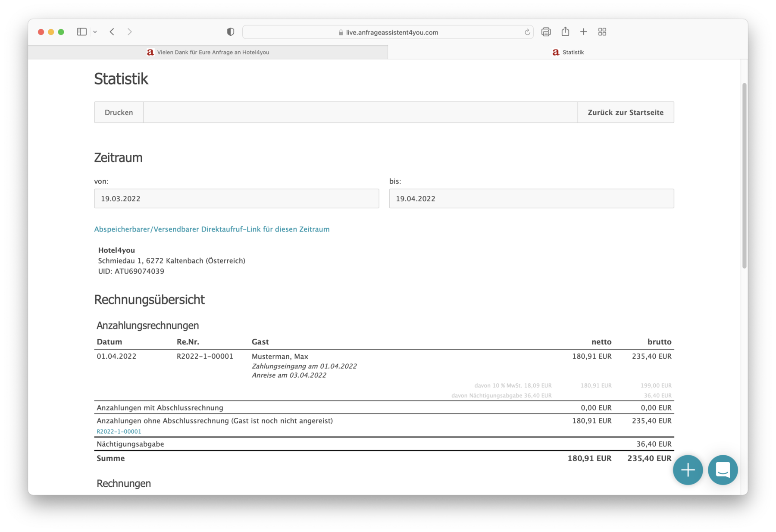Click the Summe brutto value 235,40 EUR
The image size is (776, 532).
(649, 458)
